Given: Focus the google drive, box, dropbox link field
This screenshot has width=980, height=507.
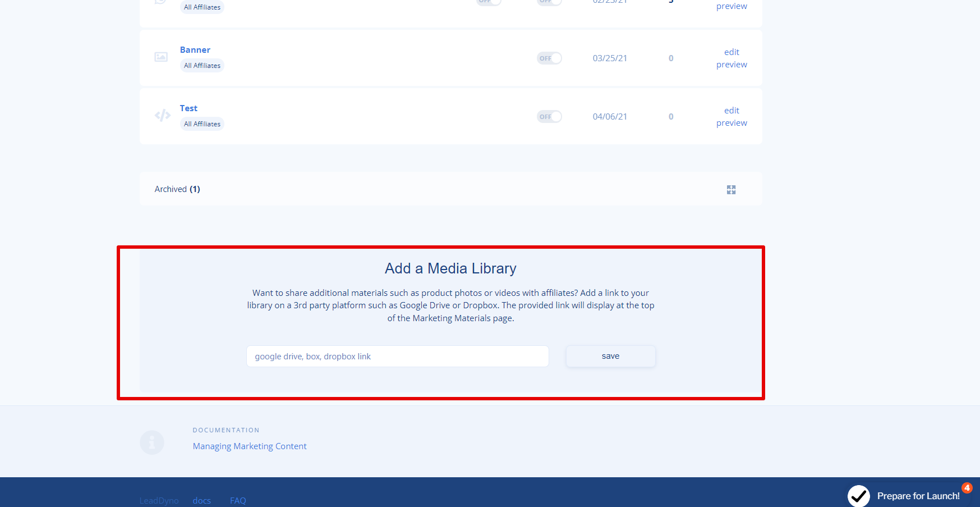Looking at the screenshot, I should [397, 357].
